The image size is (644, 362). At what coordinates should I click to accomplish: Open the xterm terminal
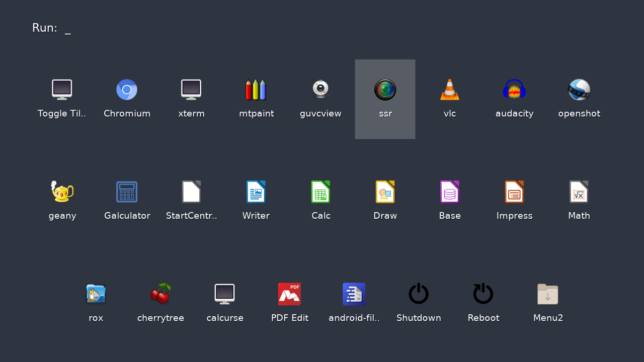(191, 89)
